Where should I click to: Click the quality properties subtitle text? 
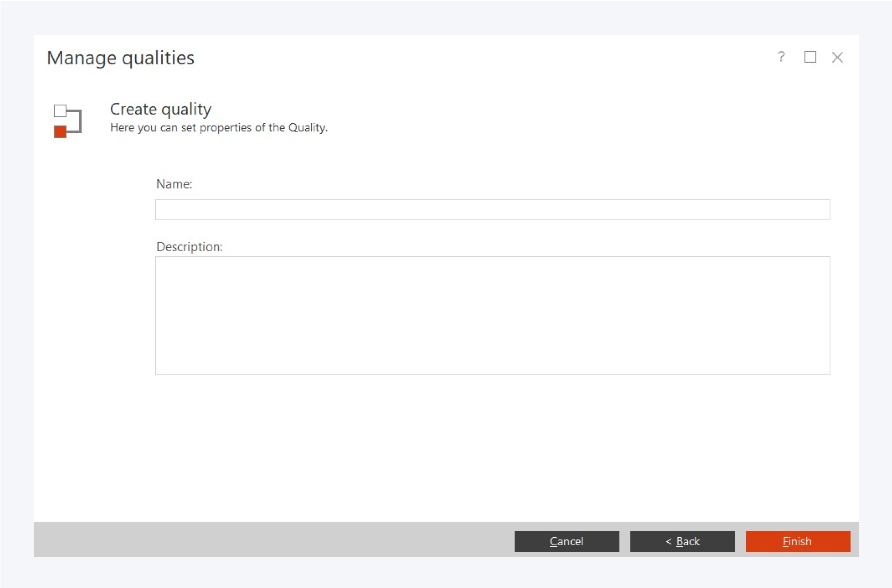pyautogui.click(x=219, y=128)
